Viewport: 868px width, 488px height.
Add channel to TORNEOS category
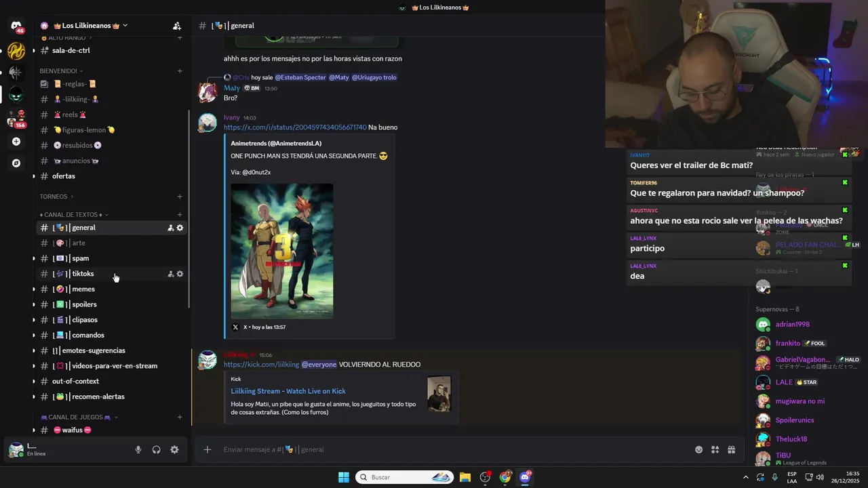tap(180, 197)
